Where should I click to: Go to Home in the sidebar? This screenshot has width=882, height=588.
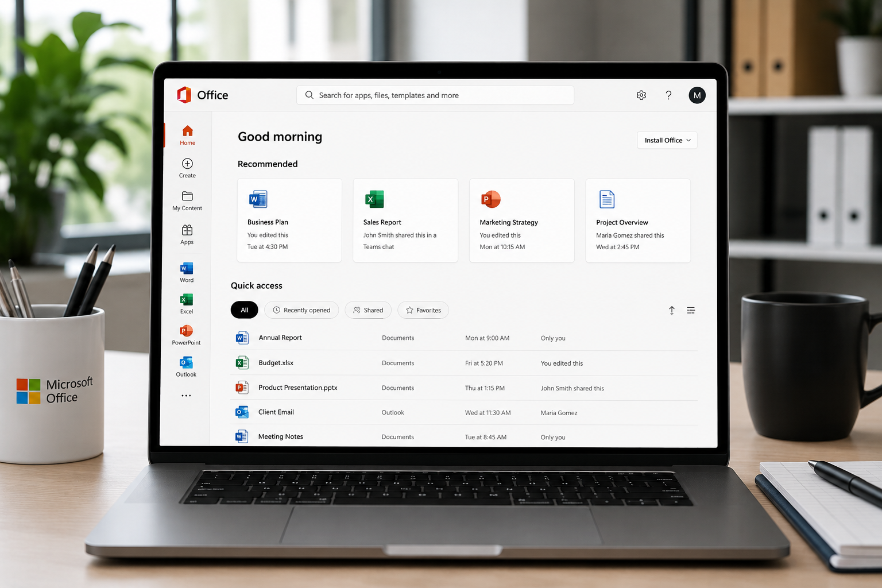click(187, 135)
